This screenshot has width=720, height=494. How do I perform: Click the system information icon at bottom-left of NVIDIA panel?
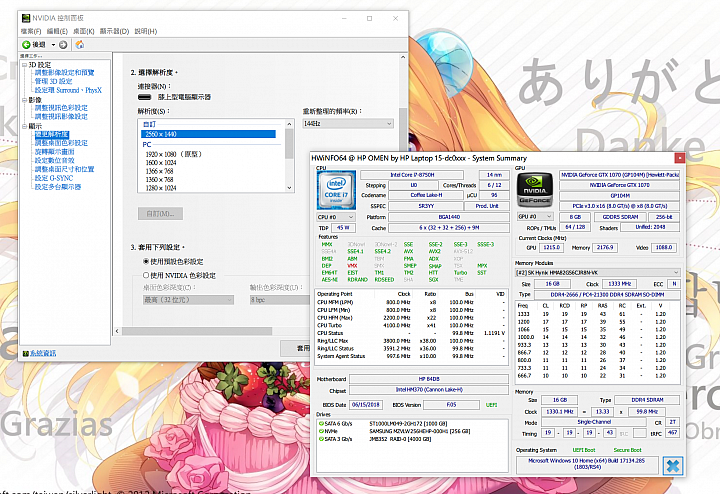coord(26,353)
